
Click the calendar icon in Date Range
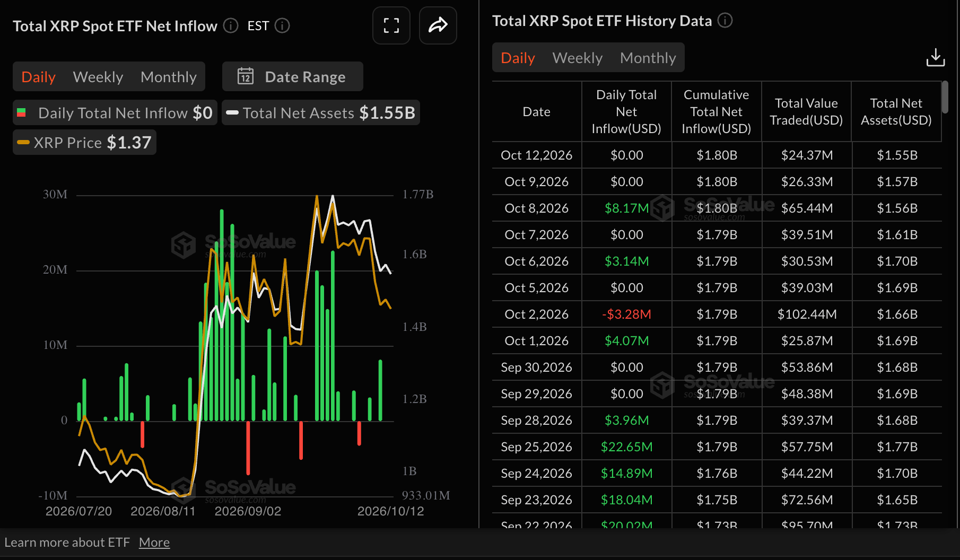click(246, 76)
